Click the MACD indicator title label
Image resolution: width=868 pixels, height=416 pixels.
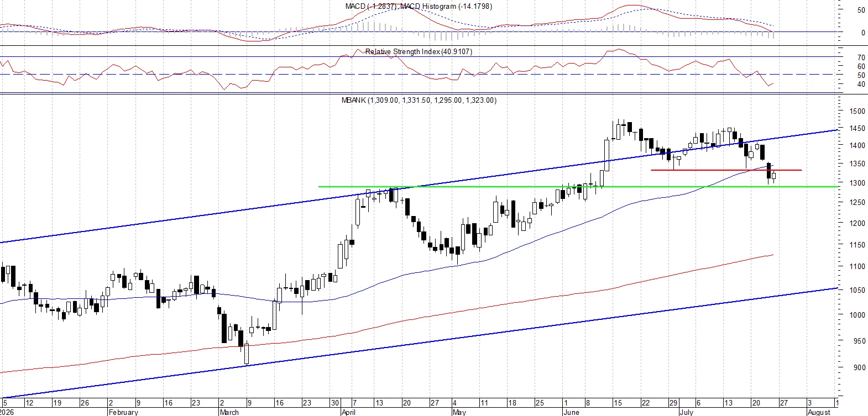pos(419,6)
